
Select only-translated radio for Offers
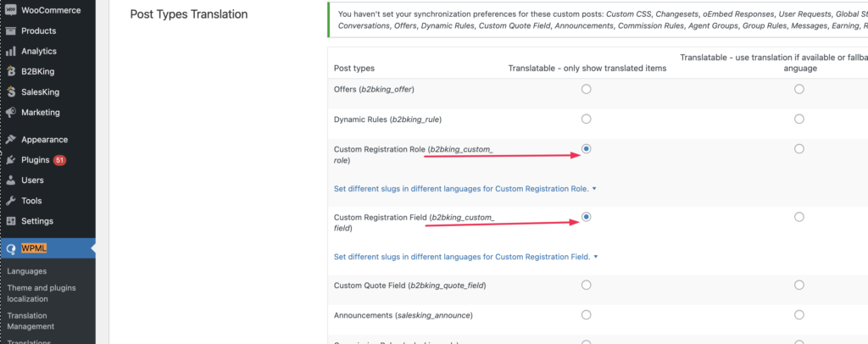(587, 89)
